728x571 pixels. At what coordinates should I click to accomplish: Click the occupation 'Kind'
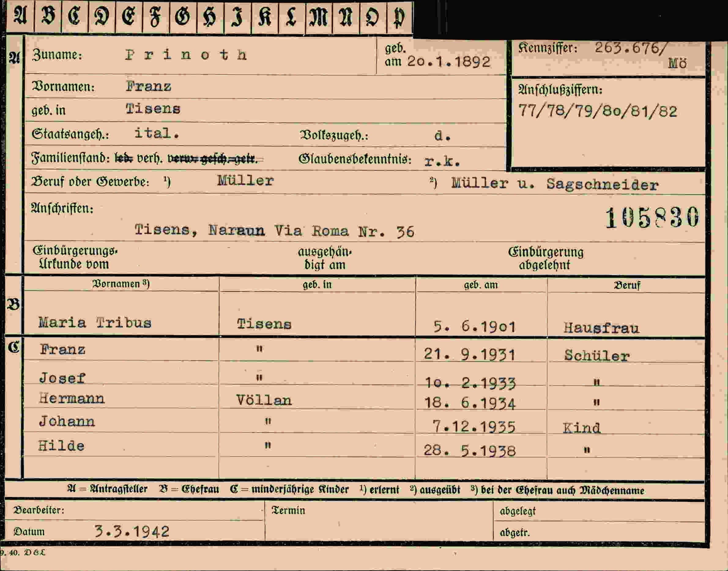[581, 428]
